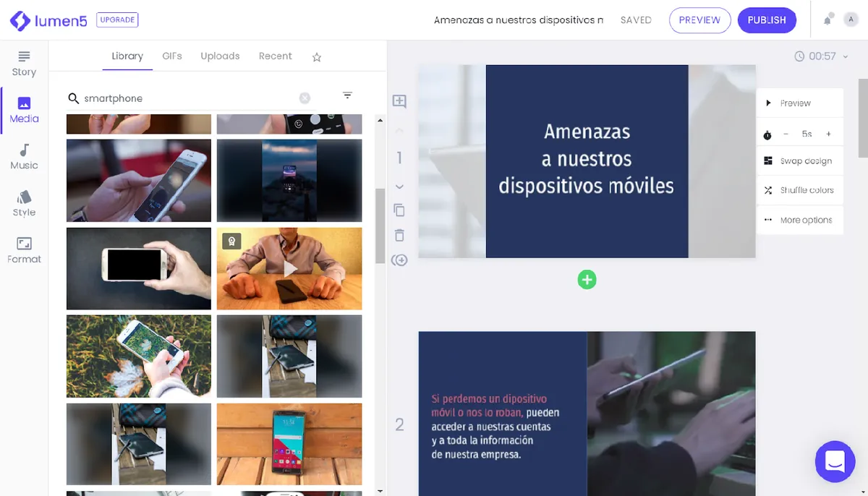Click Shuffle colors option
868x496 pixels.
click(x=800, y=190)
